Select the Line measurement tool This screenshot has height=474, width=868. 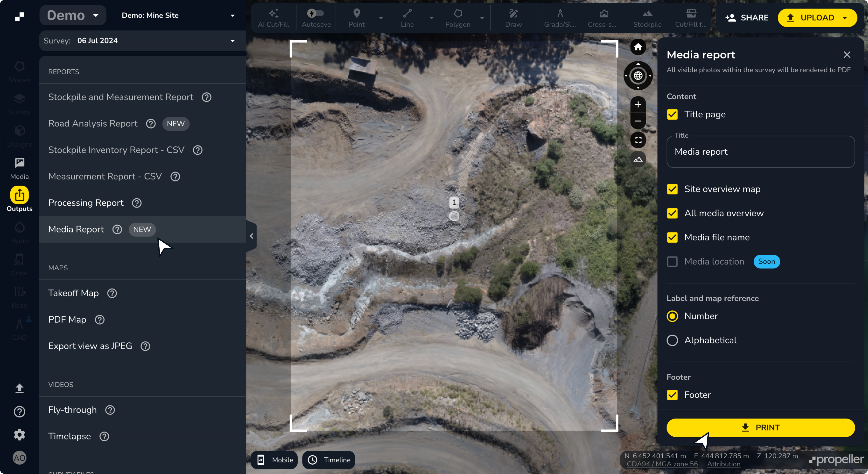point(407,18)
